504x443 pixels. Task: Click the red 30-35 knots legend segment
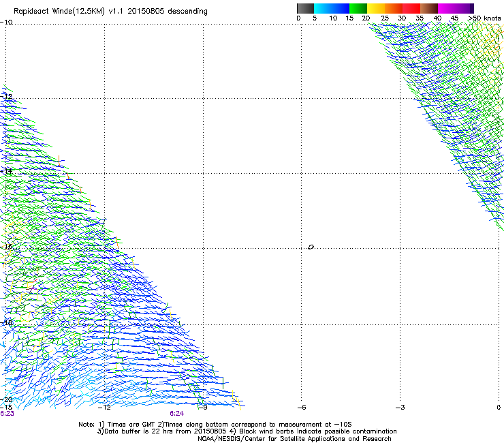point(411,8)
